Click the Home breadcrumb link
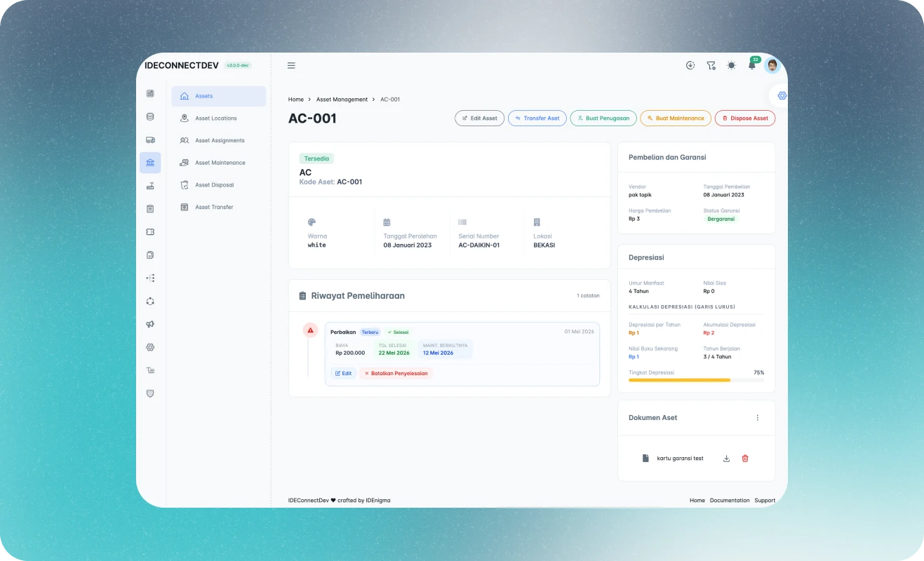This screenshot has height=561, width=924. (296, 100)
